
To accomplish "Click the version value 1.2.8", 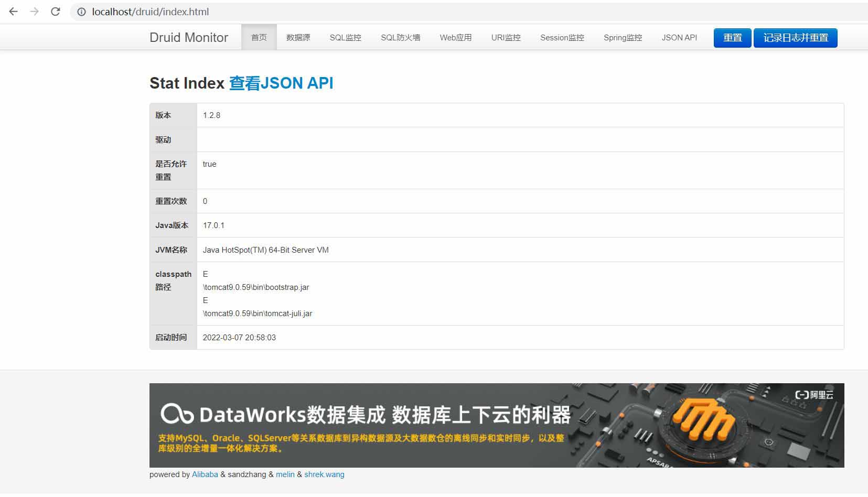I will coord(211,115).
